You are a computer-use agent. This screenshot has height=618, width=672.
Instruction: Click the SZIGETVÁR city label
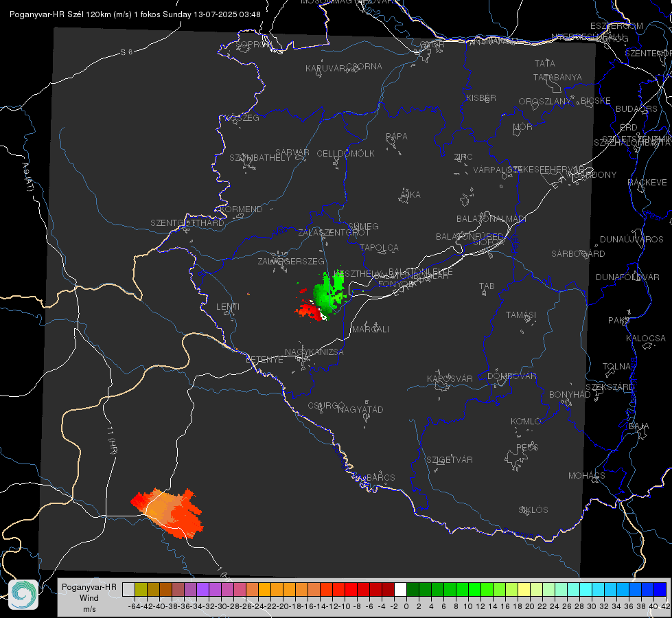(449, 460)
